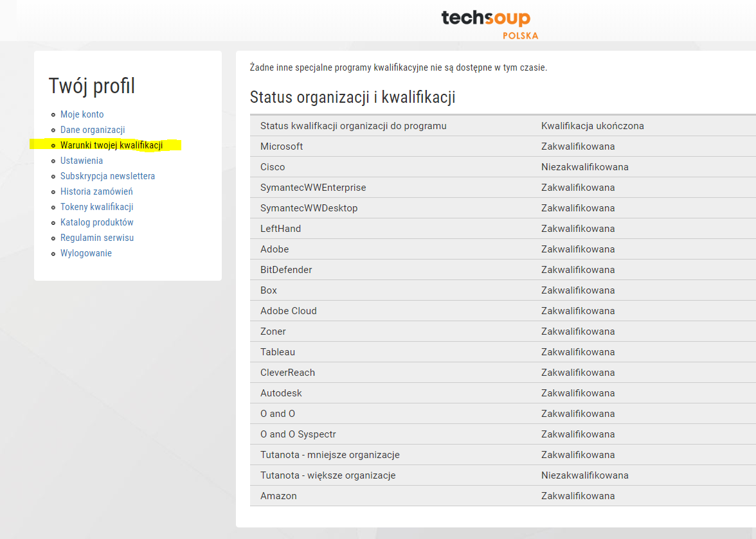
Task: Click the Zoner row label
Action: tap(273, 331)
